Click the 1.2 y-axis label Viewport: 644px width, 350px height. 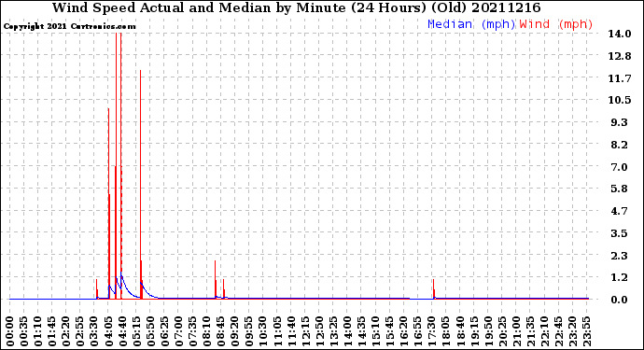620,278
